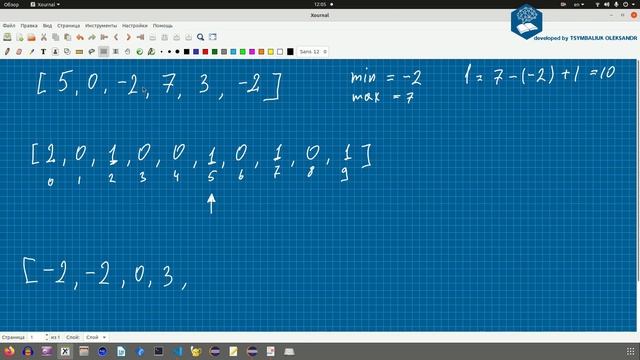
Task: Click the Redo arrow icon
Action: [x=92, y=37]
